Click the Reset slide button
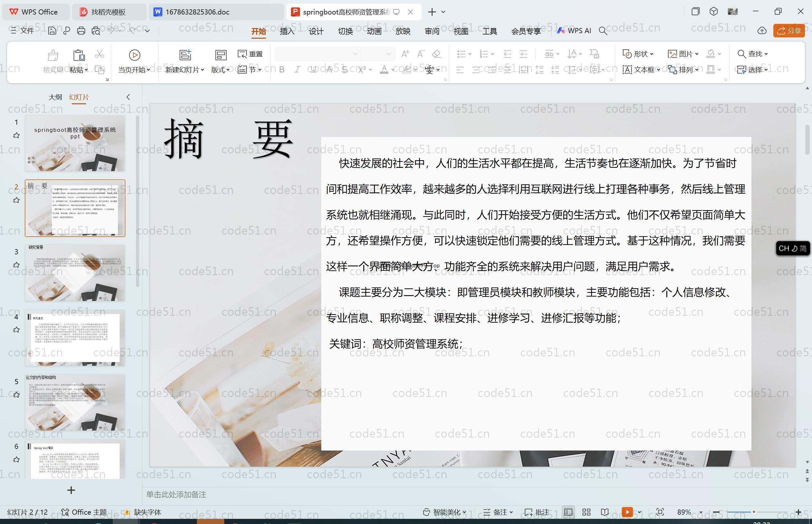812x524 pixels. tap(250, 54)
